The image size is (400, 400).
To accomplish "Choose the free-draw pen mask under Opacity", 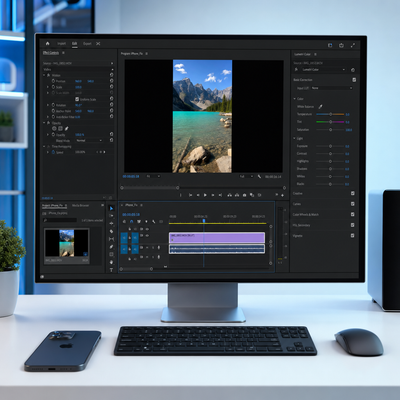I will pos(66,129).
